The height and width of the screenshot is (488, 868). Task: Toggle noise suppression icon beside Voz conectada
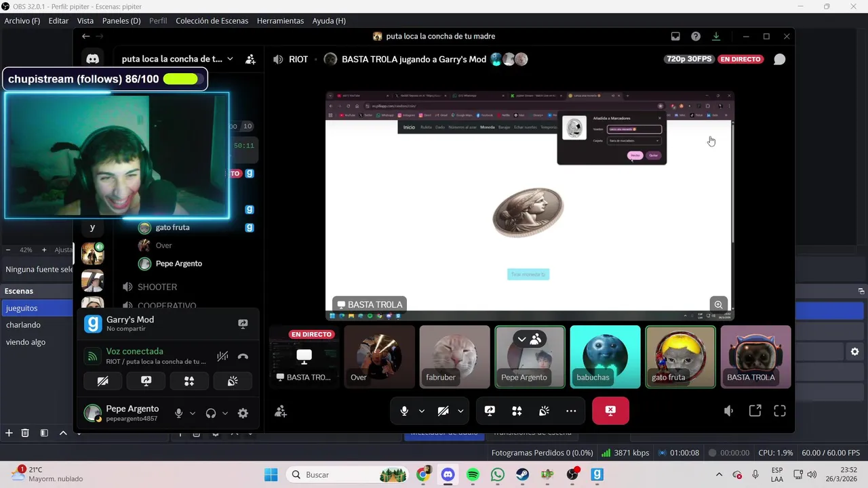[x=222, y=356]
